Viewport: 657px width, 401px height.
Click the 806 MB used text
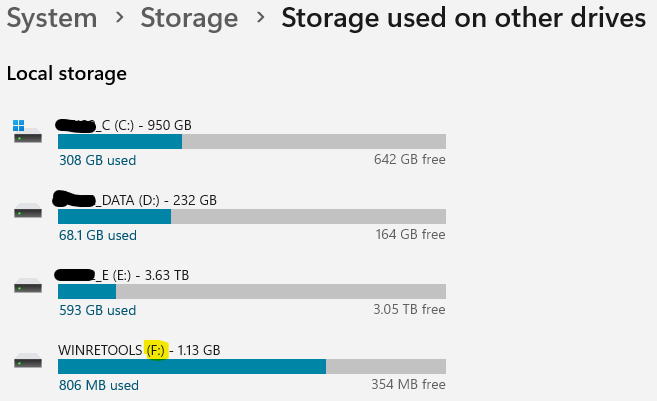click(x=99, y=385)
